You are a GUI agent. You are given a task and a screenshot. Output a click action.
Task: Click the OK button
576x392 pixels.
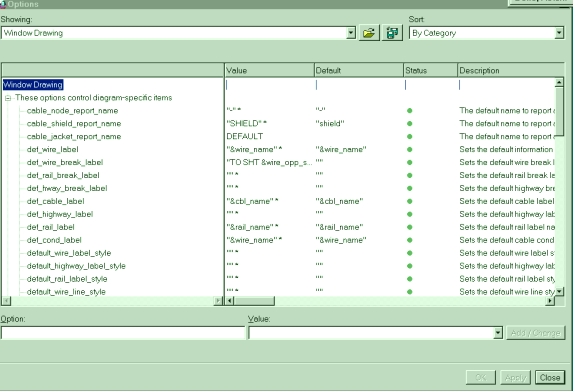coord(480,377)
